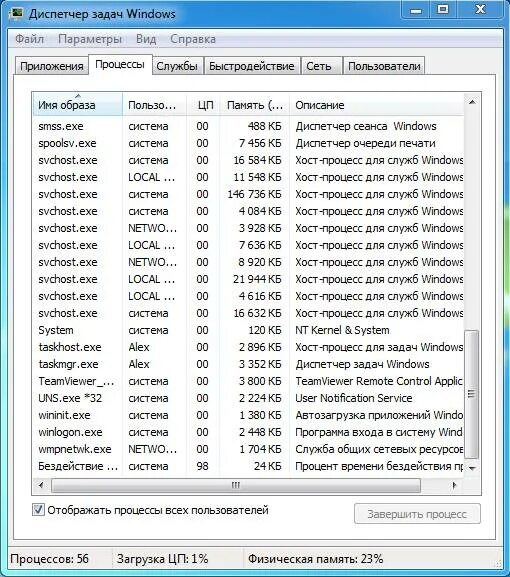
Task: Click the TeamViewer Remote Control description
Action: tap(379, 381)
